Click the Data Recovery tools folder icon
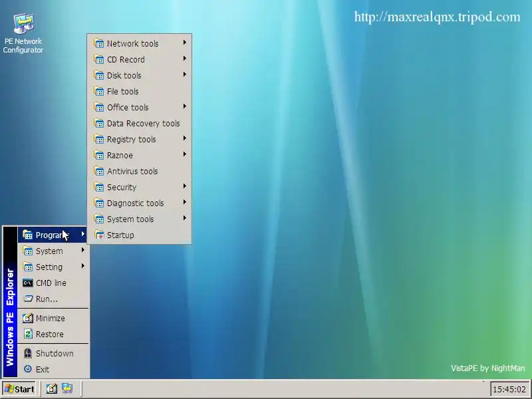The image size is (532, 399). pyautogui.click(x=98, y=123)
